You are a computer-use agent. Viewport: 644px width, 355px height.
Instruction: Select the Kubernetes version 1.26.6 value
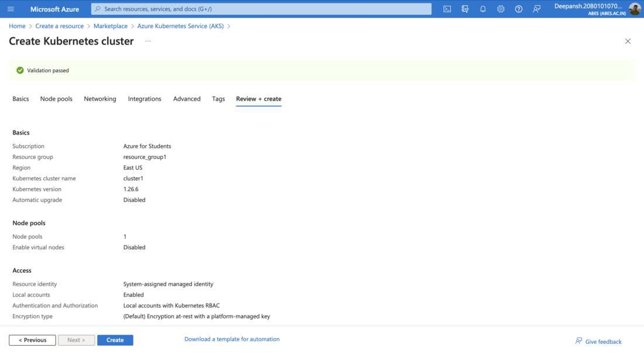click(x=131, y=189)
